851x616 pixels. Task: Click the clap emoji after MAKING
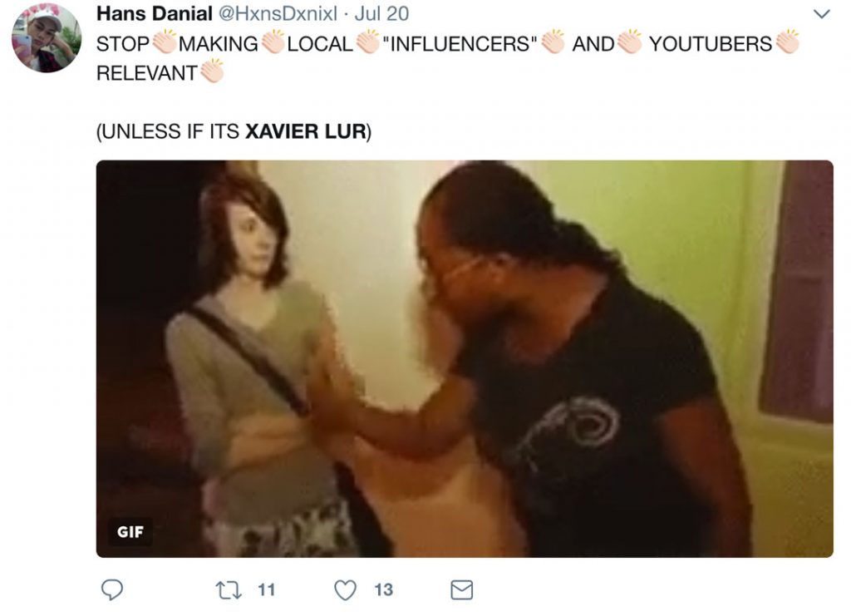273,42
